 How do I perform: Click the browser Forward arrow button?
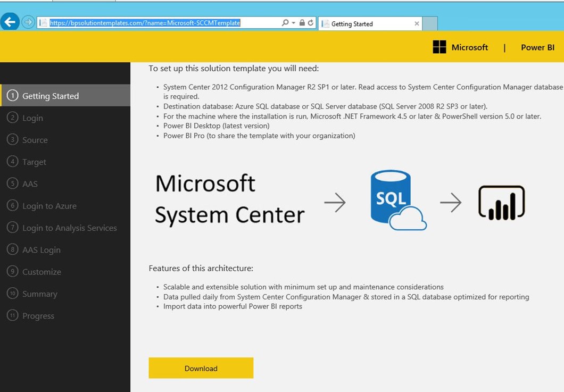tap(28, 22)
